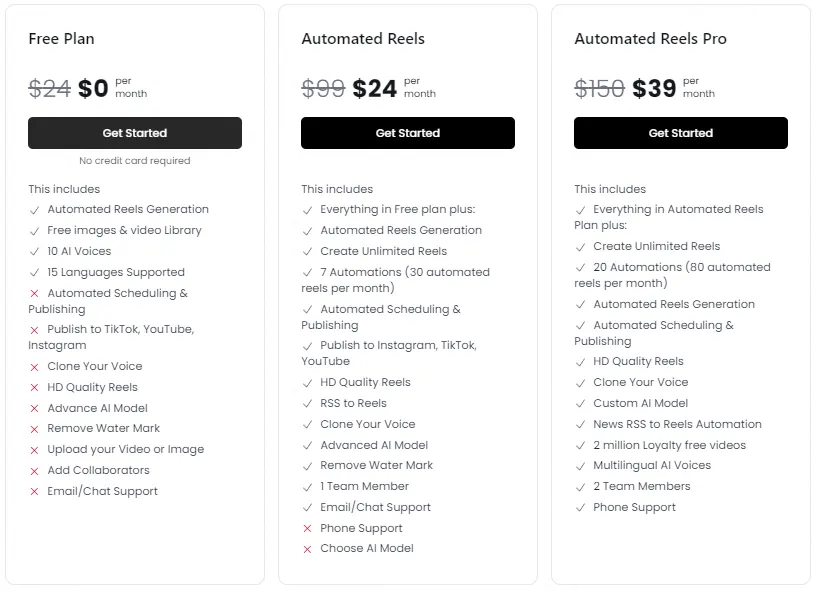Click the Free Plan heading
Screen dimensions: 813x591
61,38
